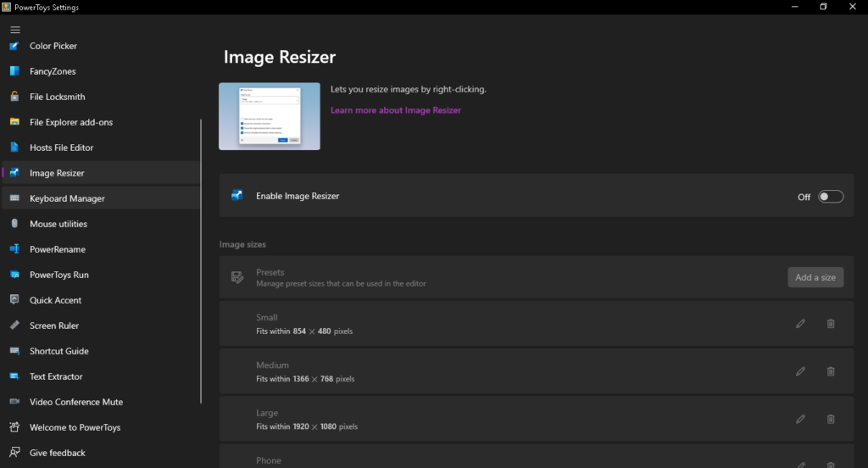Delete the Medium preset size
The height and width of the screenshot is (468, 868).
pos(831,371)
